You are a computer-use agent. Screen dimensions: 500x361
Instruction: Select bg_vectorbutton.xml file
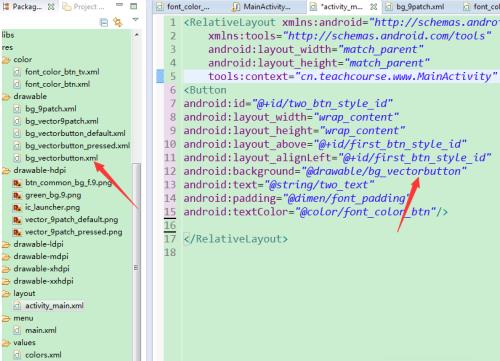61,158
